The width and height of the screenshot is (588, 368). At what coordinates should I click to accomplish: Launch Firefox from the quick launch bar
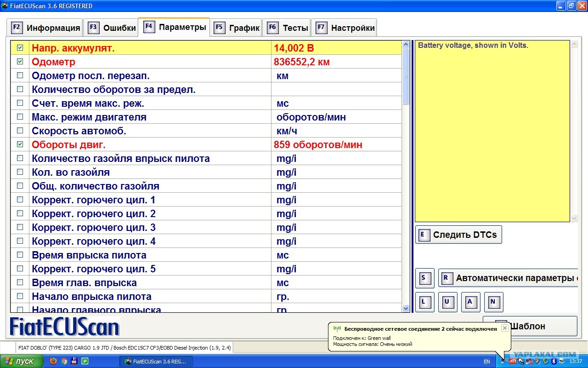click(53, 361)
